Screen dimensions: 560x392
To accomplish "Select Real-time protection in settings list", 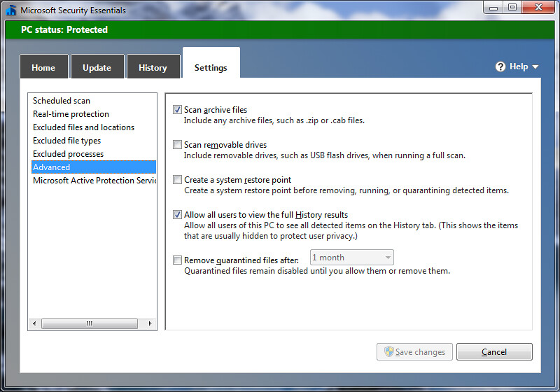I will coord(94,114).
